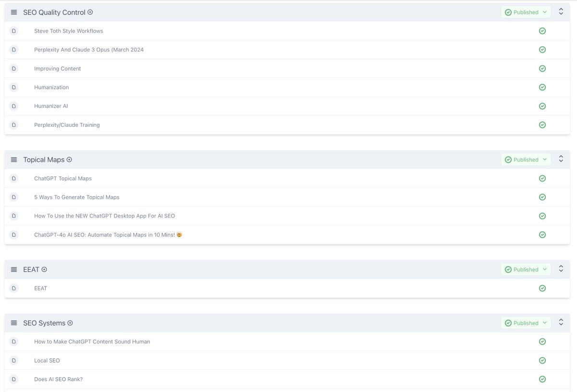The height and width of the screenshot is (392, 577).
Task: Open Published dropdown for the EEAT section
Action: (526, 269)
